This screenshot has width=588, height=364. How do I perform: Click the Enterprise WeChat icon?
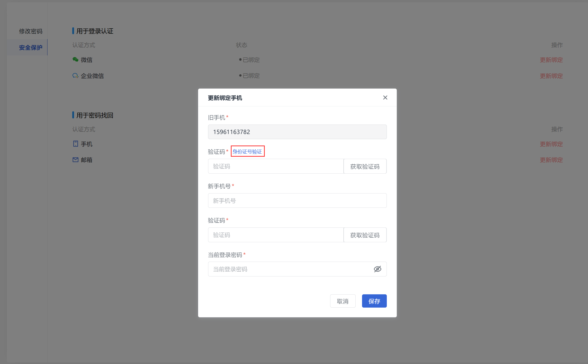(x=75, y=76)
